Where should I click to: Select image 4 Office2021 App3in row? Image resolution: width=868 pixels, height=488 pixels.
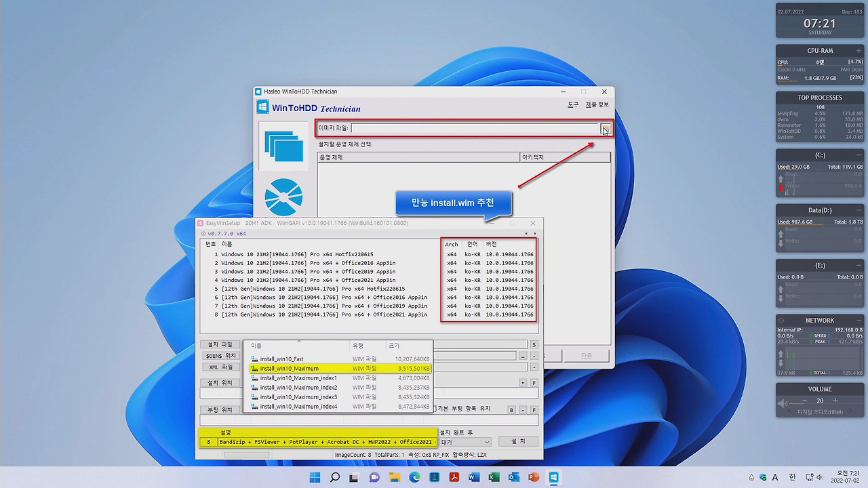tap(370, 280)
